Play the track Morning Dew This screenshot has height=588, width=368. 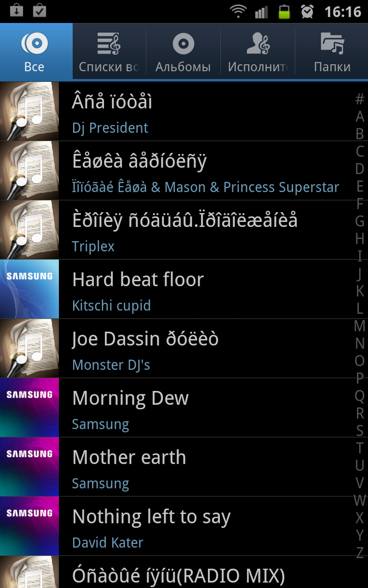click(x=184, y=408)
